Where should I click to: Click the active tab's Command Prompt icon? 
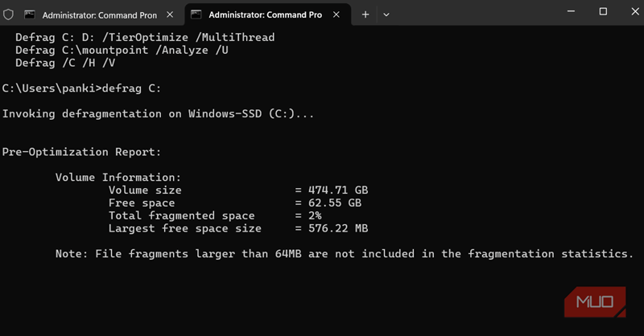tap(196, 14)
